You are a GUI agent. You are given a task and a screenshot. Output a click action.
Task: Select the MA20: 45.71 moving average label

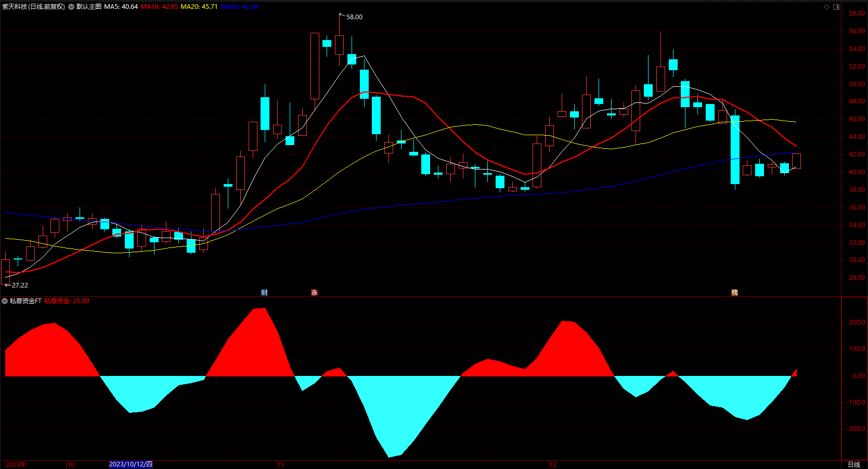(x=199, y=7)
